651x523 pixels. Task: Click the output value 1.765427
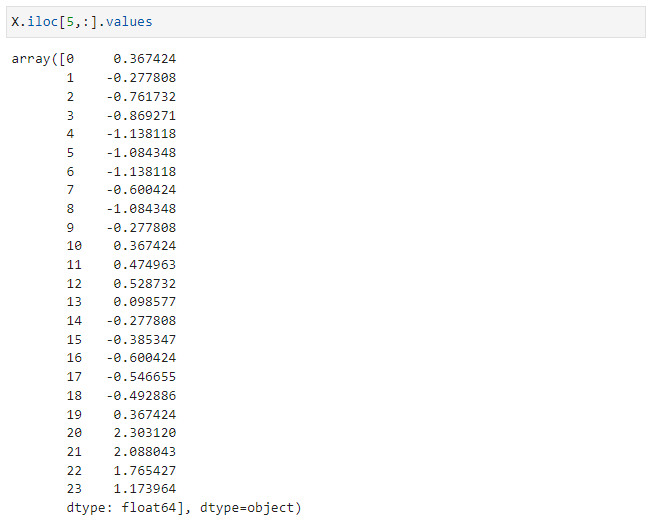click(145, 470)
